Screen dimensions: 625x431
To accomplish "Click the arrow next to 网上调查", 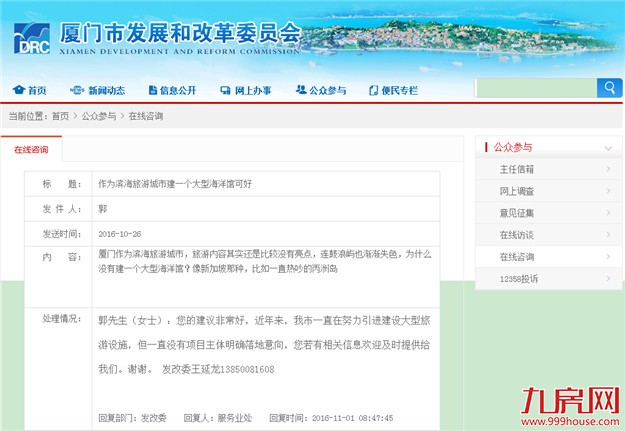I will 608,191.
